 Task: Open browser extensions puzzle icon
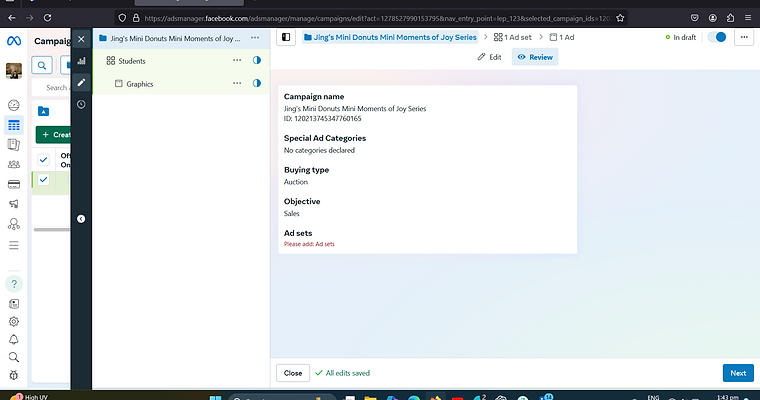730,18
